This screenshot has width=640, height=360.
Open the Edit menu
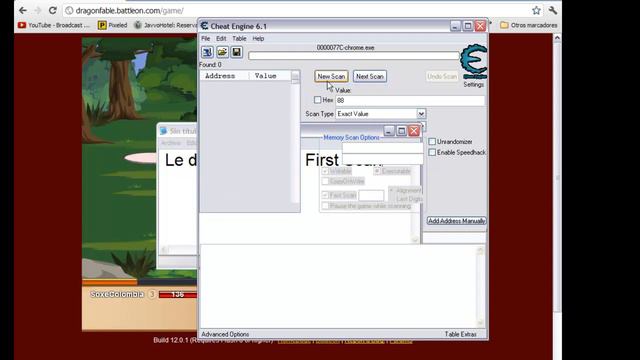click(x=221, y=38)
